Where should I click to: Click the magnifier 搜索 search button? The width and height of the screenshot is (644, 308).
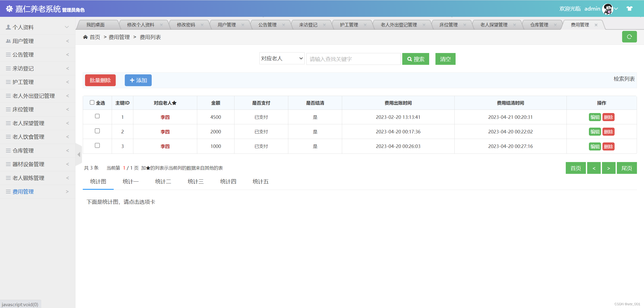click(416, 59)
